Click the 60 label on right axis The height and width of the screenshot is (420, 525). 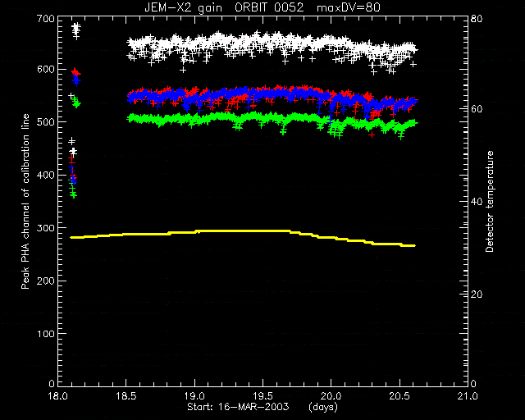coord(477,109)
